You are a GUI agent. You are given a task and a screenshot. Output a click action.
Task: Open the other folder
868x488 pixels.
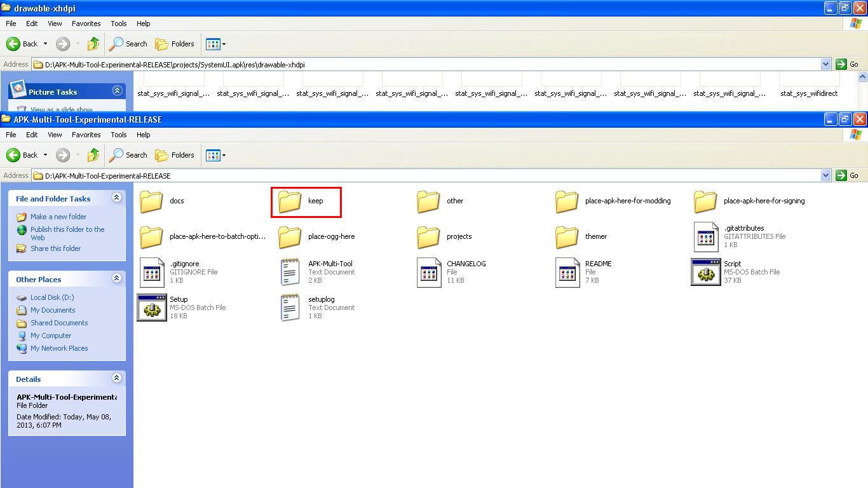click(x=440, y=201)
